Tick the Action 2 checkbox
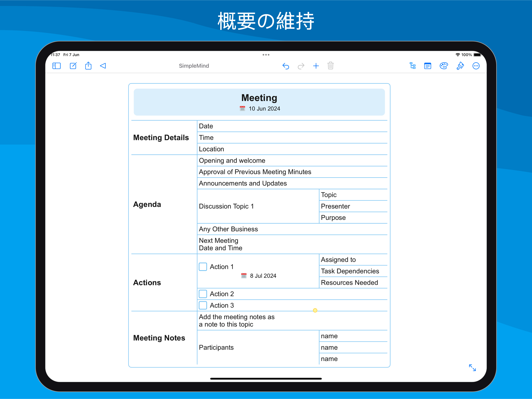Viewport: 532px width, 399px height. click(203, 294)
